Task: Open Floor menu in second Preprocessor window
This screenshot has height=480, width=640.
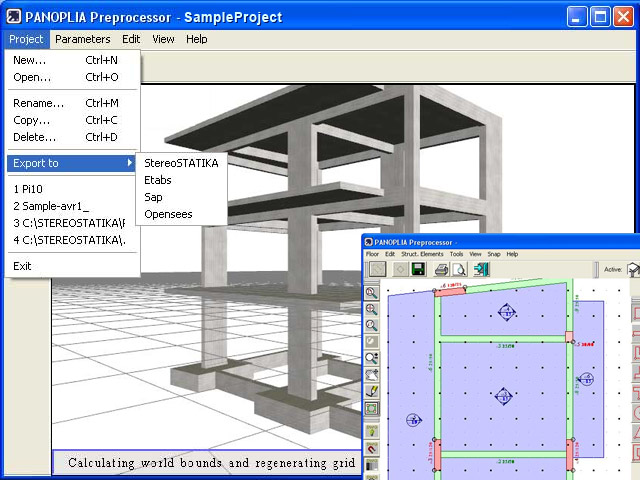Action: tap(372, 254)
